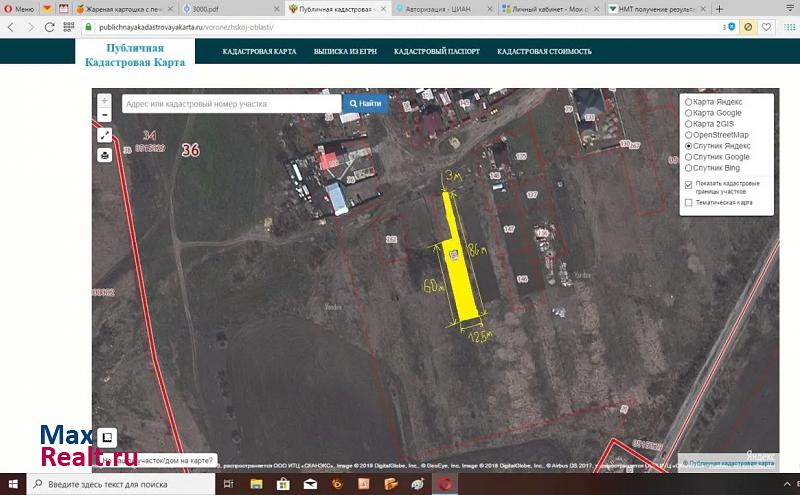
Task: Uncheck Показать кадастровые границы участков
Action: [688, 185]
